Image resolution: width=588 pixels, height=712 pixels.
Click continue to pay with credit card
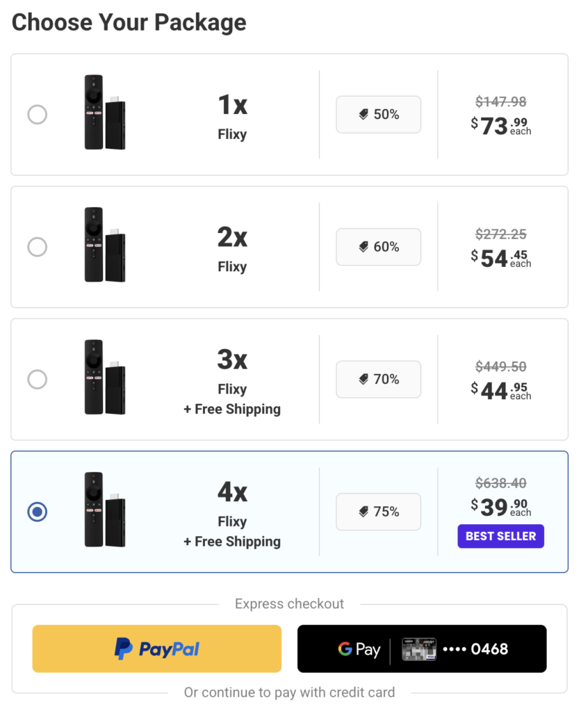tap(289, 693)
